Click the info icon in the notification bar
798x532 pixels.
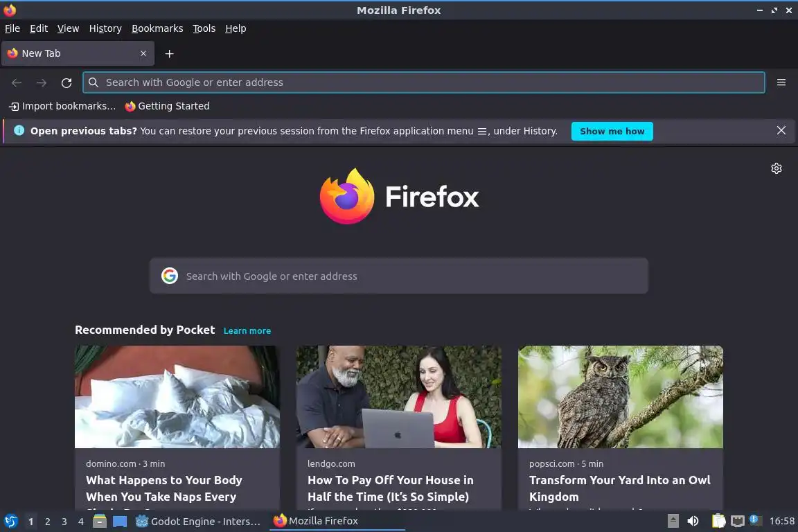pyautogui.click(x=19, y=130)
